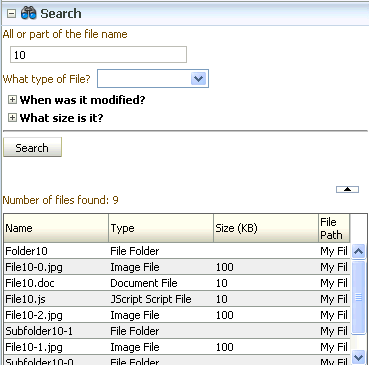Click the Image File cell for File10-2.jpg
This screenshot has height=365, width=369.
point(161,315)
